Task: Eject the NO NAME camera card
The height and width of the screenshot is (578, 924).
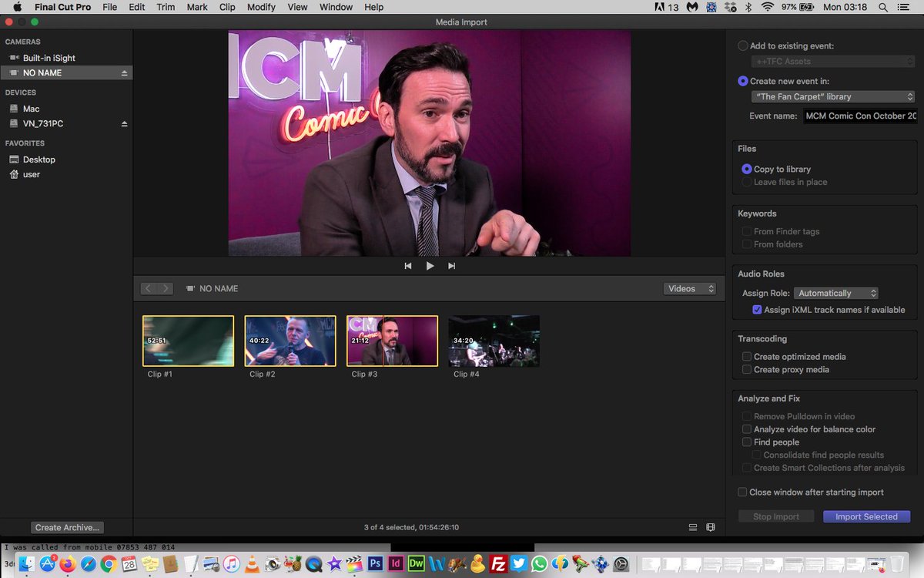Action: [x=124, y=73]
